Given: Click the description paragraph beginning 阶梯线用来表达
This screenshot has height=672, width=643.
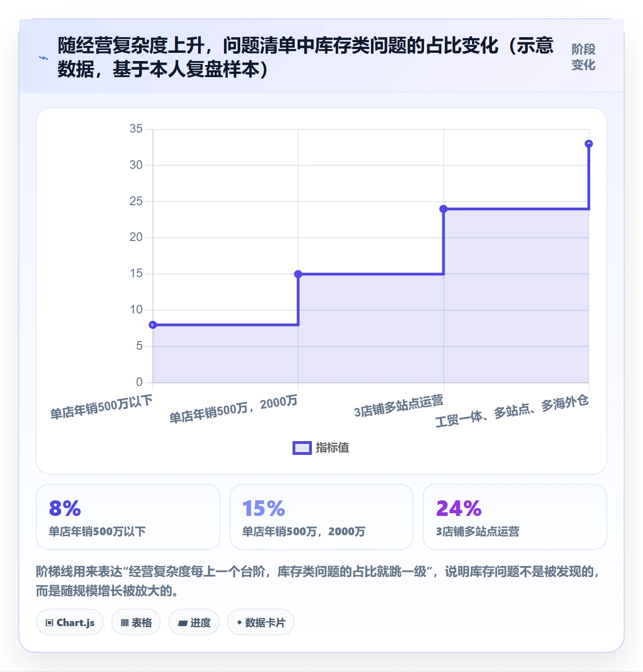Looking at the screenshot, I should click(x=318, y=581).
